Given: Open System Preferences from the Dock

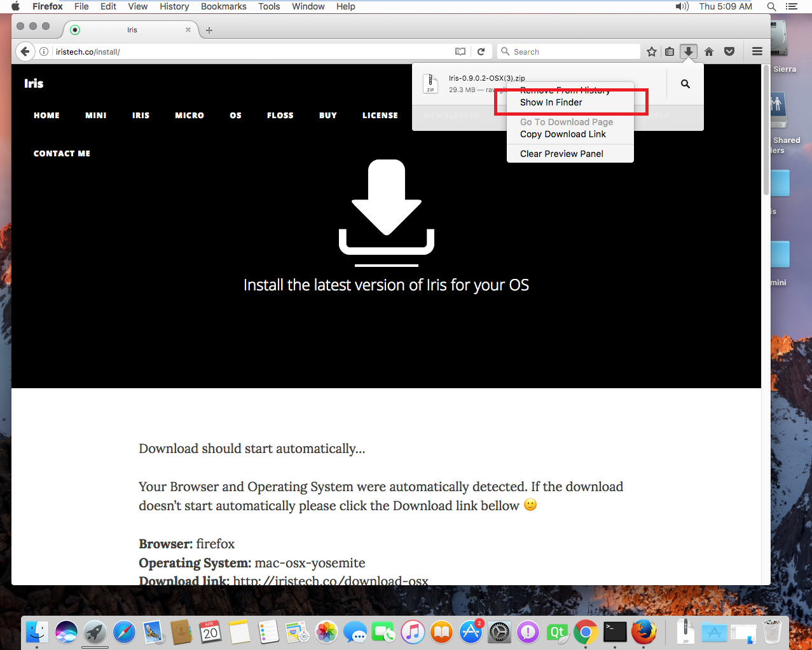Looking at the screenshot, I should pyautogui.click(x=499, y=632).
